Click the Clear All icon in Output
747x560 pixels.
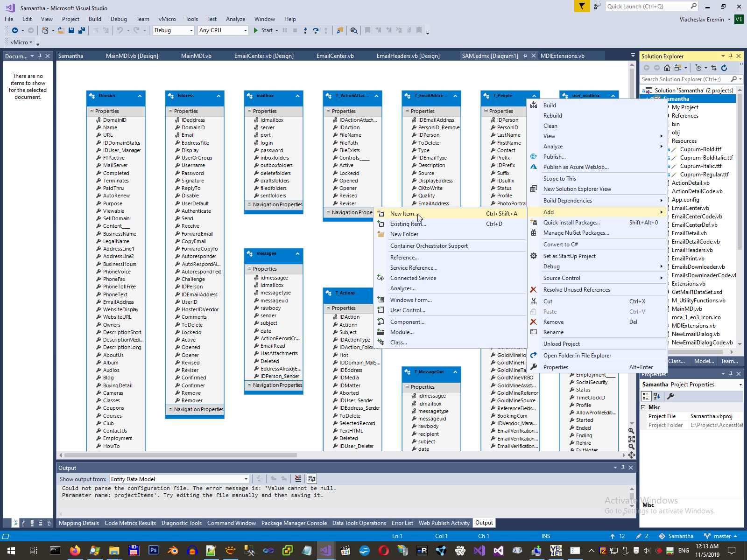tap(298, 479)
